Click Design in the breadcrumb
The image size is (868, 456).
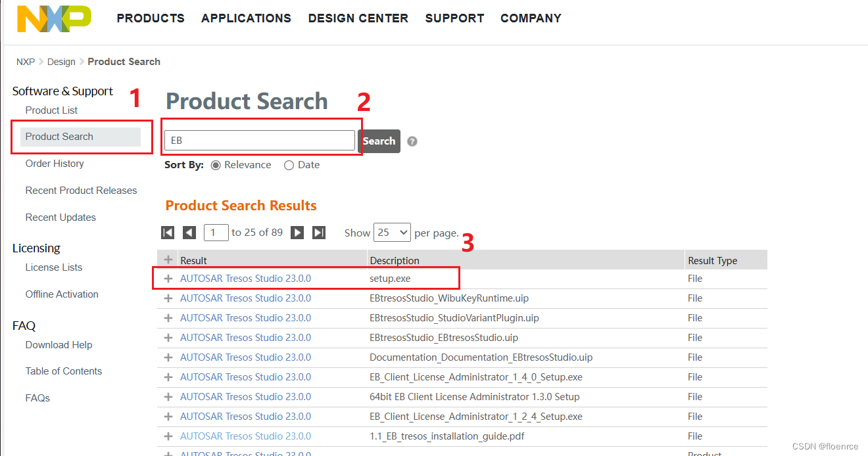[x=61, y=62]
